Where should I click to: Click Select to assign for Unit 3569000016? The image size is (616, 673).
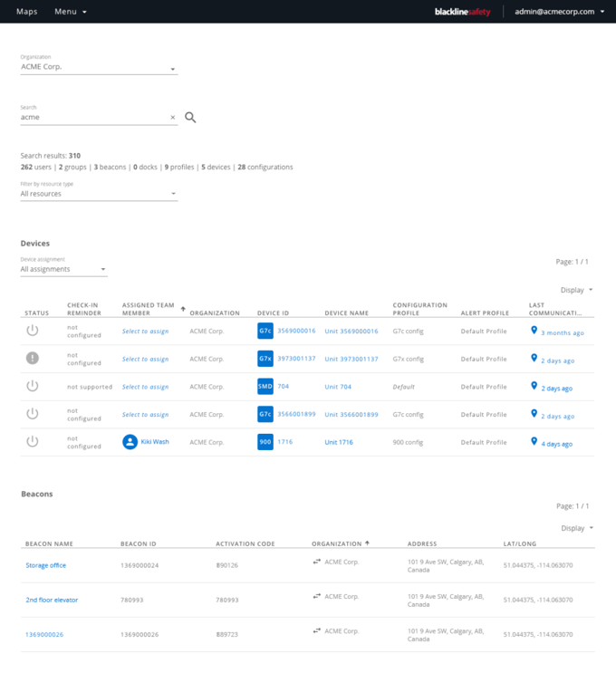(145, 332)
